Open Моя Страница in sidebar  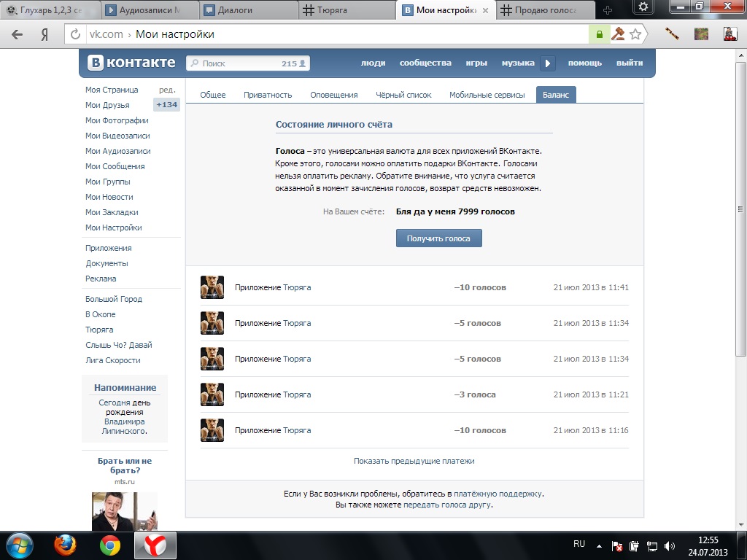click(x=112, y=90)
